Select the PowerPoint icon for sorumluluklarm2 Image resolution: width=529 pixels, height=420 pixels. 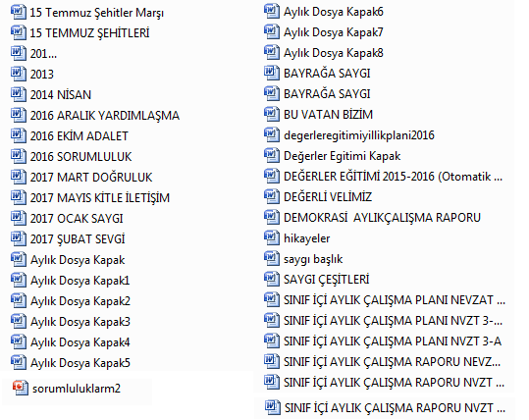coord(21,388)
